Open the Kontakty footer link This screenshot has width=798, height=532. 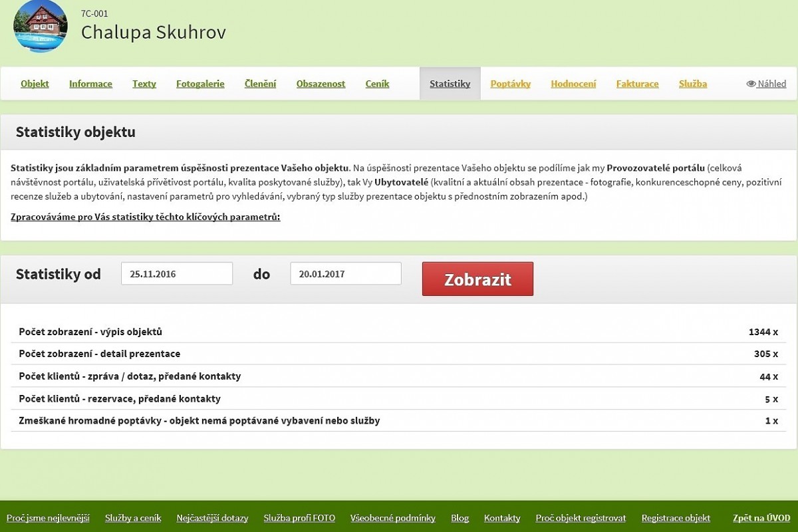502,518
